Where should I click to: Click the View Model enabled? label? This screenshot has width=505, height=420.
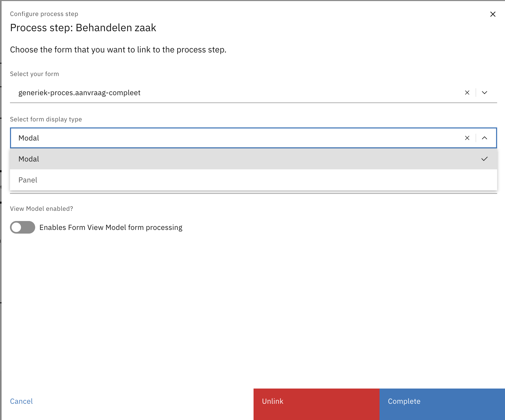tap(41, 209)
